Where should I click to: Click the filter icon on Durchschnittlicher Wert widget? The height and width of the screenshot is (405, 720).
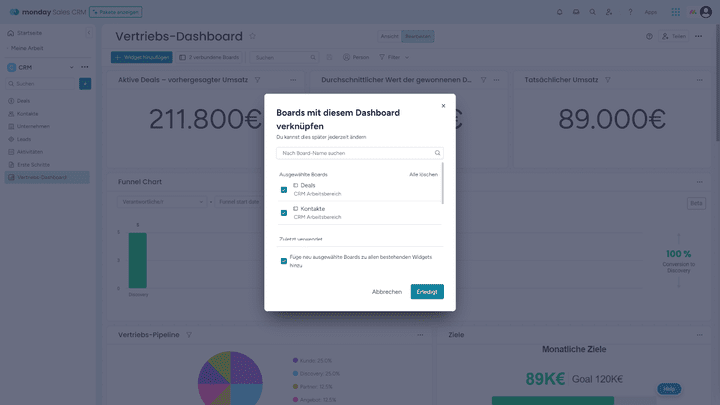[x=484, y=80]
